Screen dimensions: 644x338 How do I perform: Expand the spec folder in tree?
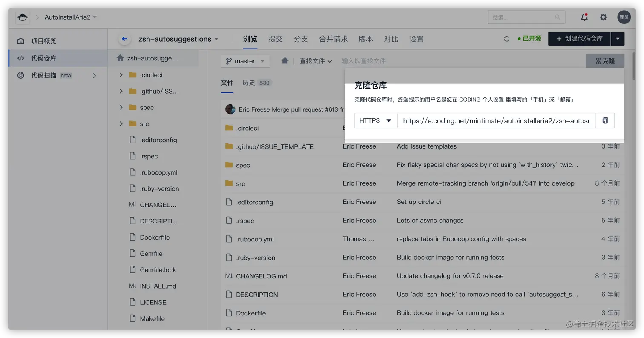[x=121, y=107]
